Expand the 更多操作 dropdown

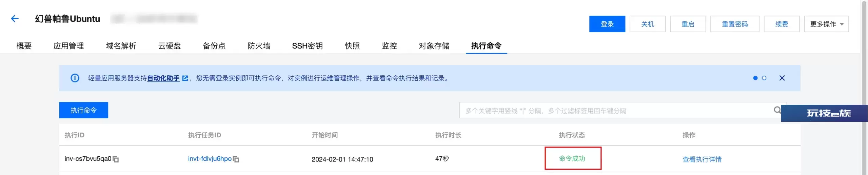point(826,24)
